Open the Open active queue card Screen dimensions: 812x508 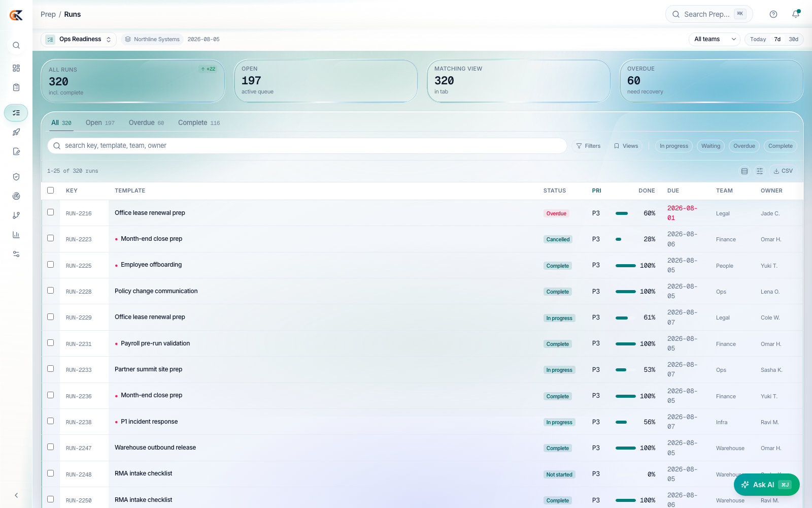click(326, 81)
